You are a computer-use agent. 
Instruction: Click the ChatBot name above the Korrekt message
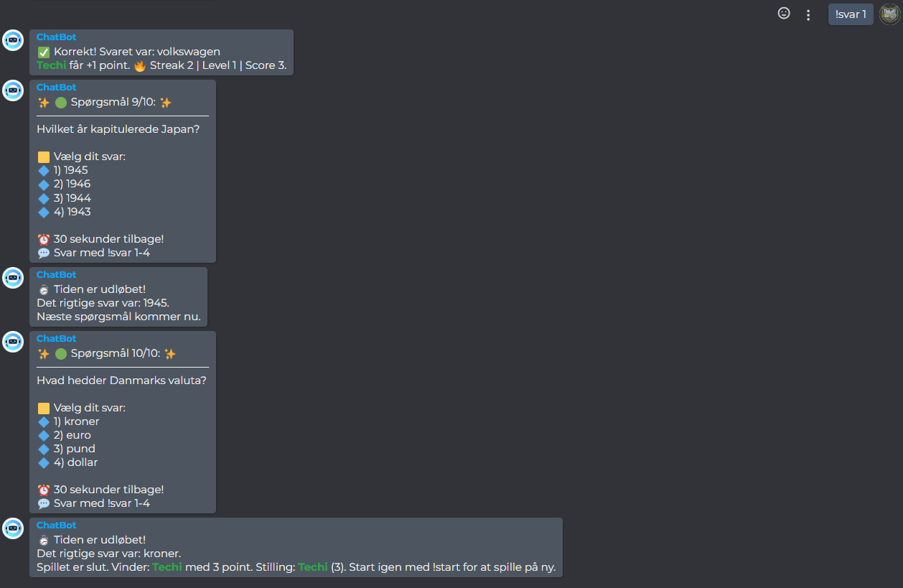[56, 37]
